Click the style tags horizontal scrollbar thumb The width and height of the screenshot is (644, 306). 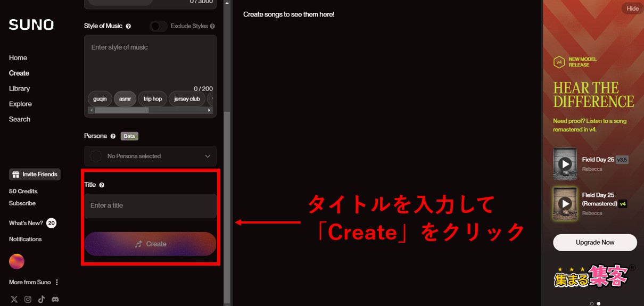click(x=122, y=110)
